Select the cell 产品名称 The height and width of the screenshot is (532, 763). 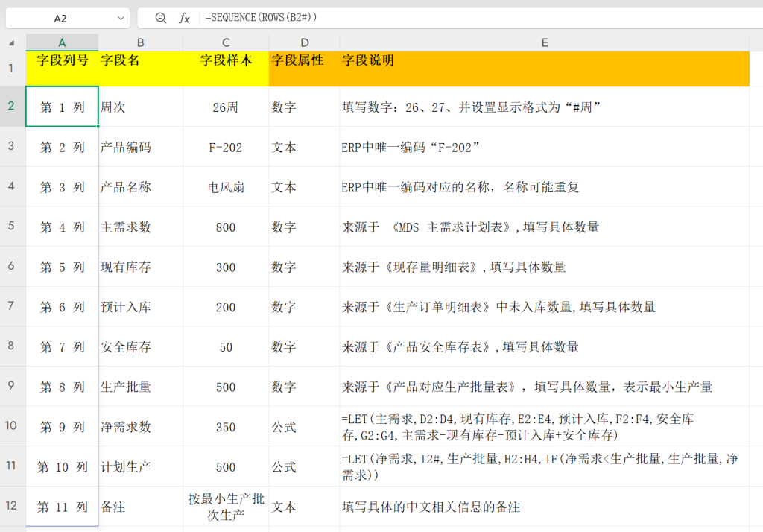point(141,187)
